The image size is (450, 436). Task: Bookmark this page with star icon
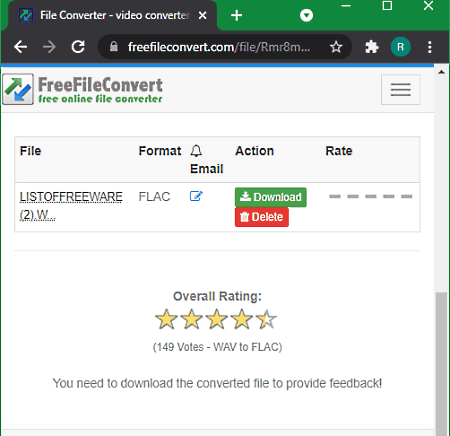[x=336, y=47]
